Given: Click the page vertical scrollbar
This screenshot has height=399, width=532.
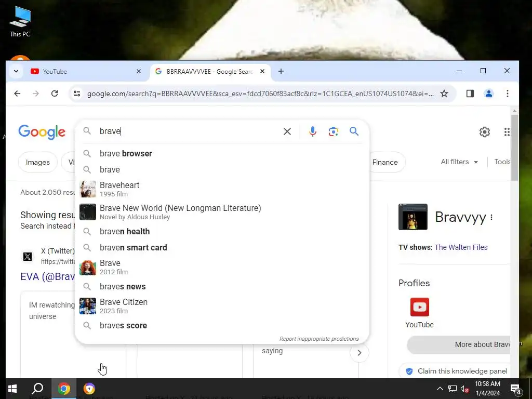Looking at the screenshot, I should click(514, 148).
